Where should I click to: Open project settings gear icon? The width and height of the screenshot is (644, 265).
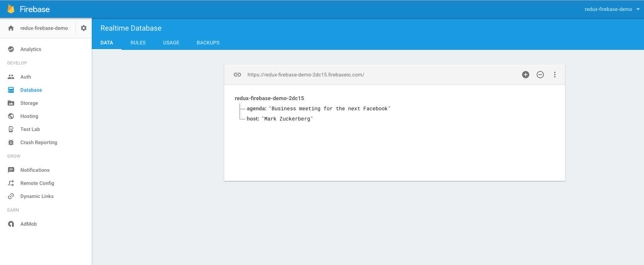pos(84,28)
